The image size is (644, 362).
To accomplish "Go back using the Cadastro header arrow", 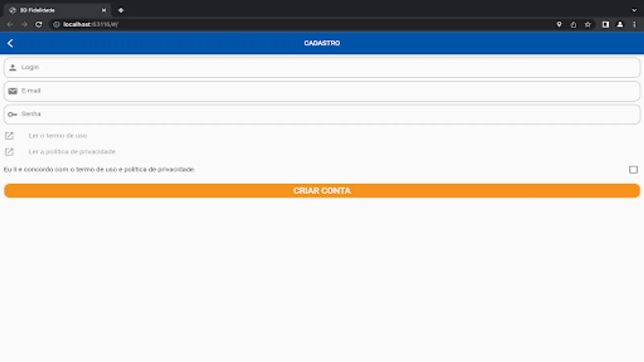I will point(10,43).
